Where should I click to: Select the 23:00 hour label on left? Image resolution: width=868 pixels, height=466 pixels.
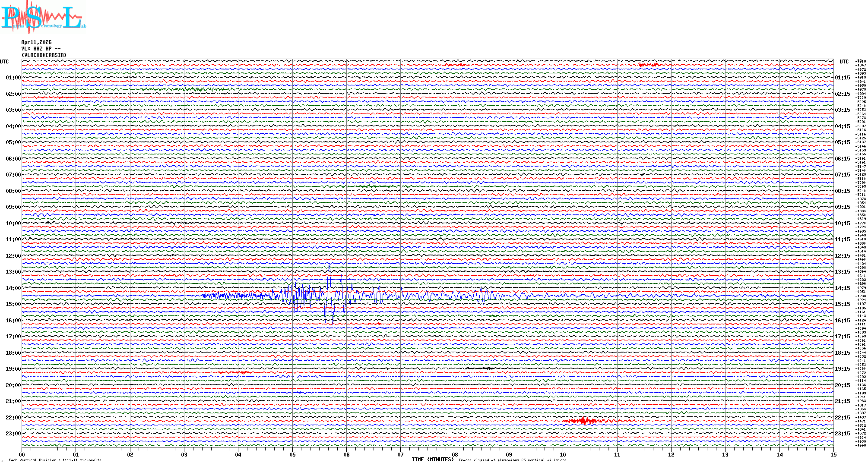tap(13, 434)
